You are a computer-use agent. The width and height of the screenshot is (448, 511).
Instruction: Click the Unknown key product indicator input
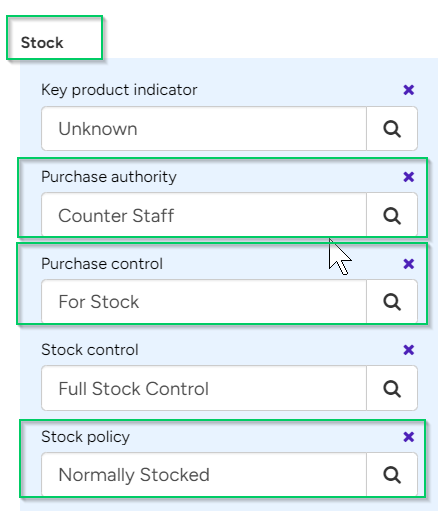[x=204, y=129]
